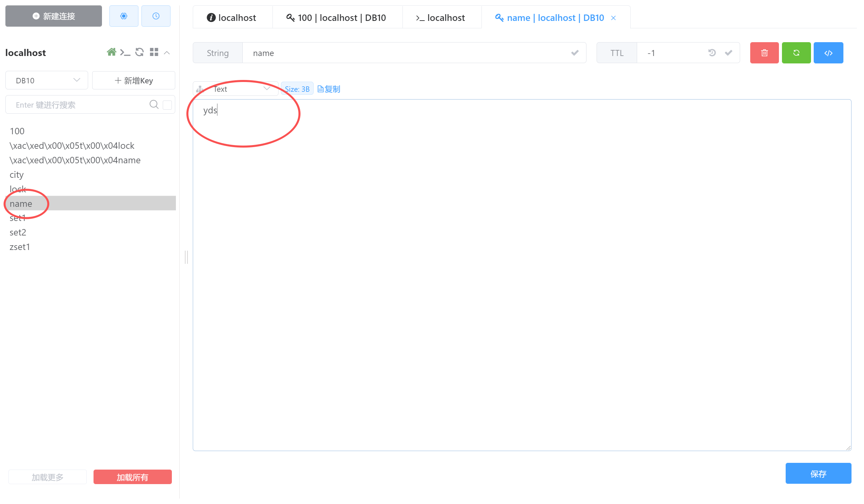This screenshot has height=504, width=864.
Task: Toggle exact search checkbox in key search
Action: pos(167,105)
